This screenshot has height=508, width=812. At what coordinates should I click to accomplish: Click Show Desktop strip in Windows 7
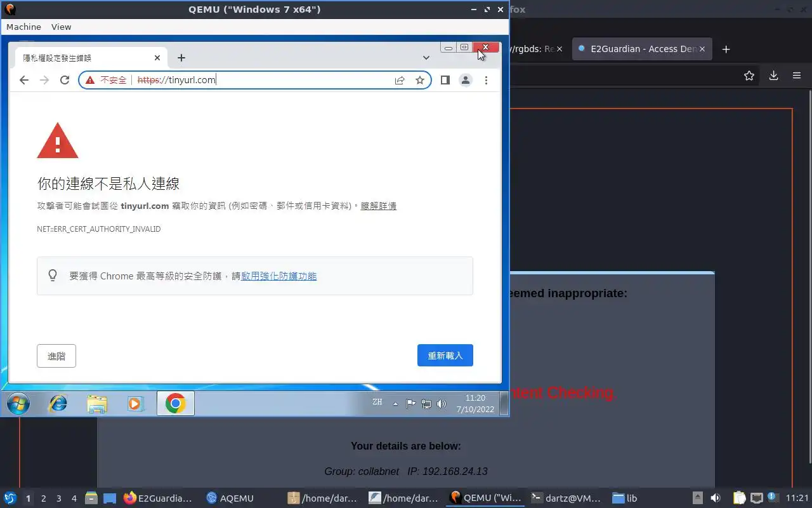pyautogui.click(x=504, y=404)
